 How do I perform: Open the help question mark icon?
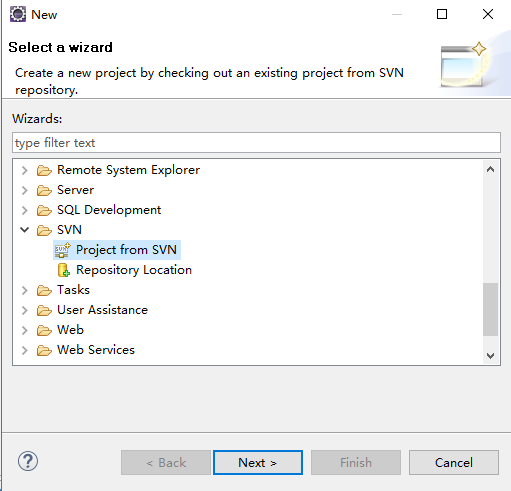[x=28, y=461]
